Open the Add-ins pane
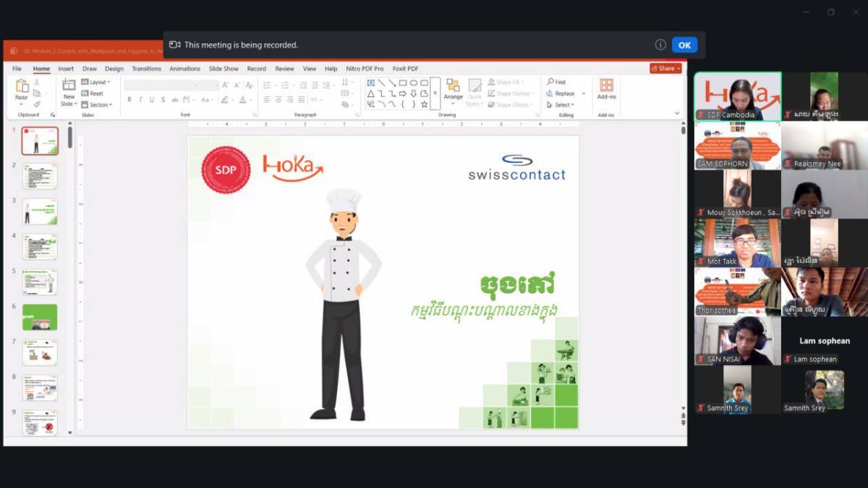Screen dimensions: 868x488 (x=606, y=90)
